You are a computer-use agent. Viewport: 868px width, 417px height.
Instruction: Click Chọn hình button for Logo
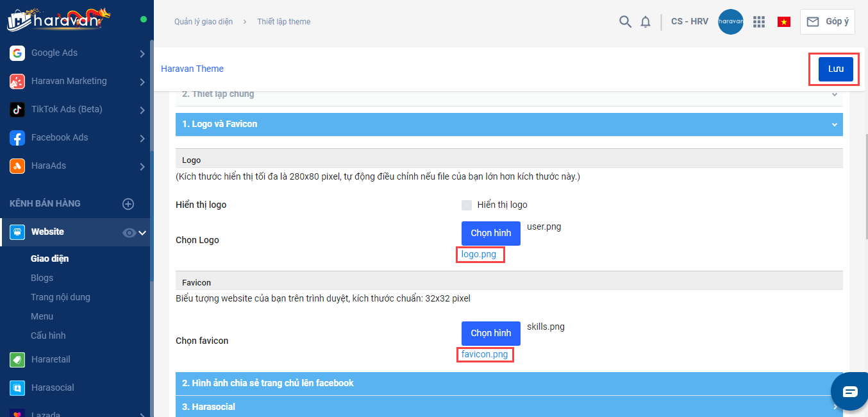(x=491, y=234)
